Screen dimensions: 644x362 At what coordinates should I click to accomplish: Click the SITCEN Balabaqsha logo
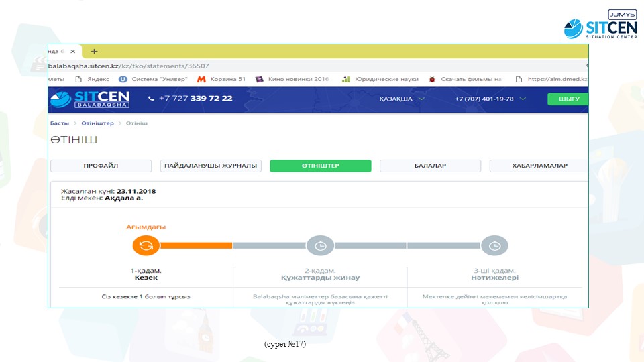coord(89,99)
